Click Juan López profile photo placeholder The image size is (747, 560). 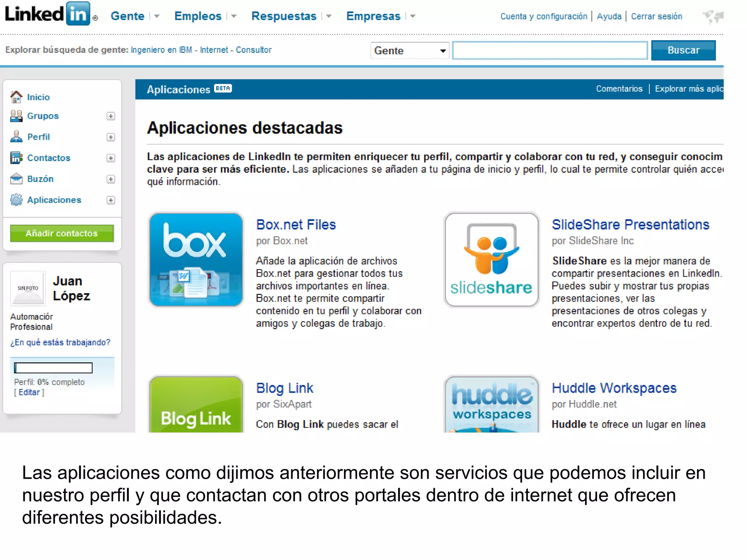click(28, 288)
